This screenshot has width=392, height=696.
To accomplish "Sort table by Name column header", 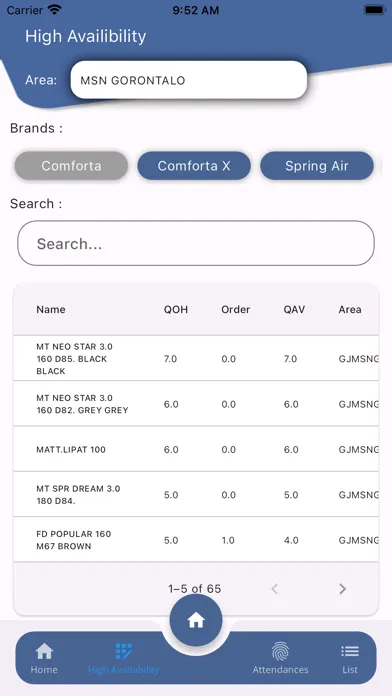I will coord(51,309).
